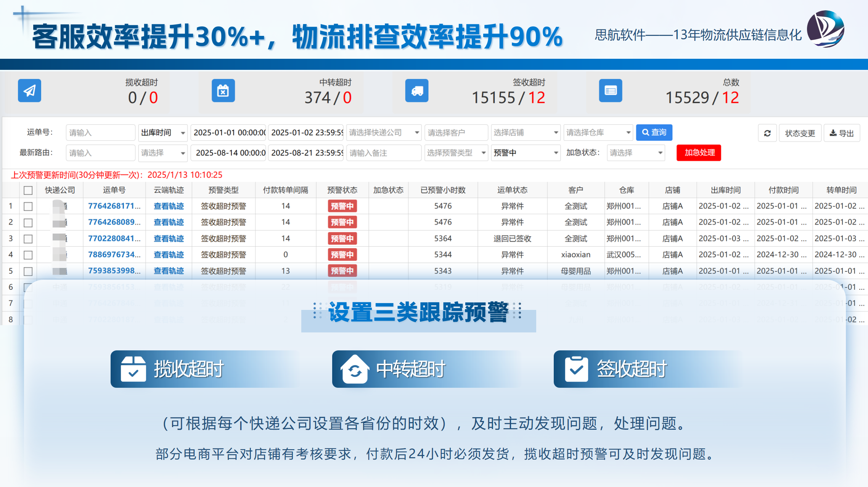The image size is (868, 487).
Task: Click the 预警类型 column header
Action: [x=223, y=190]
